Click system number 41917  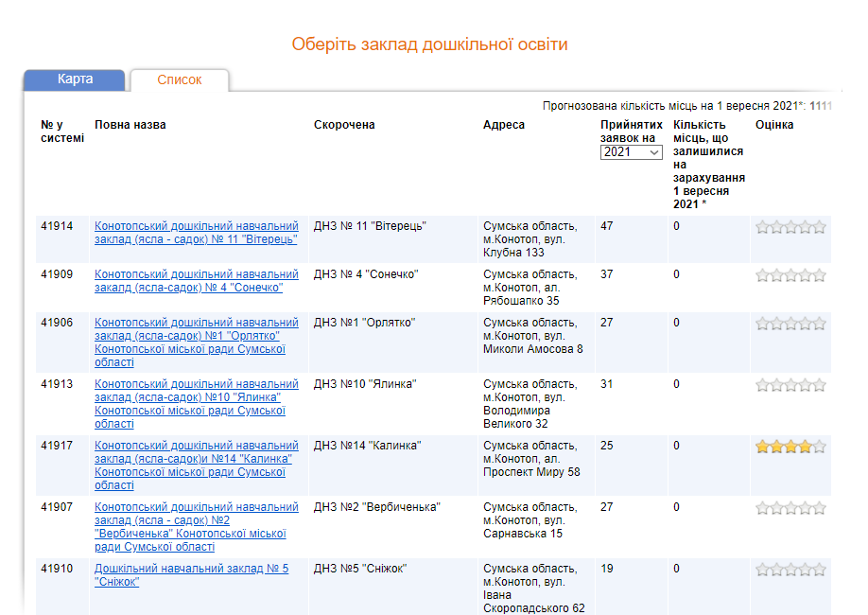57,446
